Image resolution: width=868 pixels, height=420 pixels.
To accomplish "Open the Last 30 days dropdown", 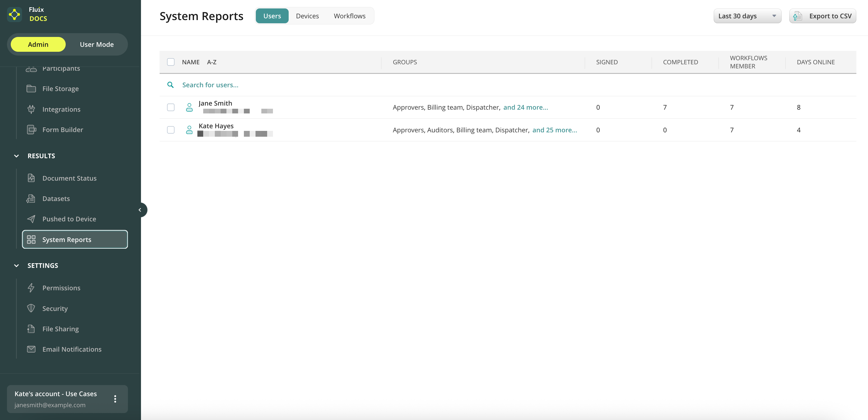I will click(x=747, y=16).
